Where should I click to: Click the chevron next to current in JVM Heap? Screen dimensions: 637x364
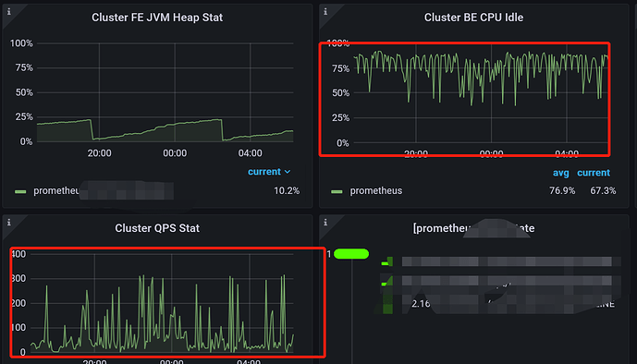pos(288,172)
